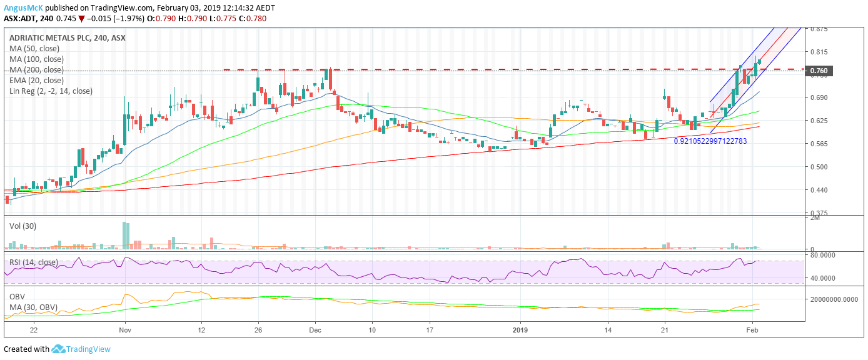The image size is (868, 360).
Task: Click the H:0.790 high value
Action: coord(193,19)
